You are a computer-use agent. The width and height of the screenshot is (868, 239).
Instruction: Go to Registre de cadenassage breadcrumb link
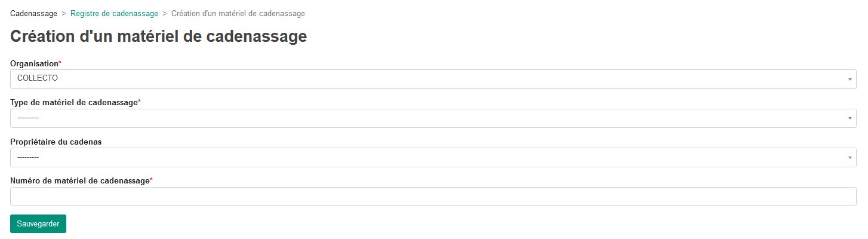click(114, 13)
